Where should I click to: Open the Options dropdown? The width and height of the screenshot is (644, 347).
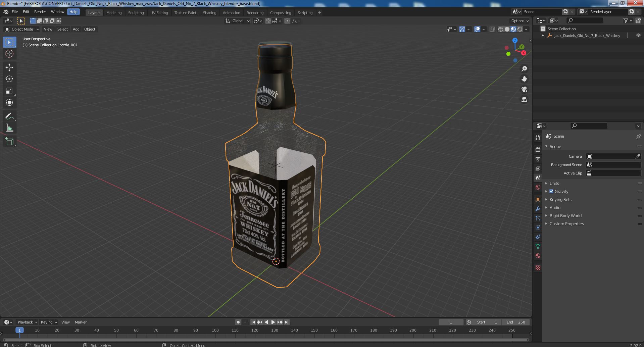click(520, 21)
